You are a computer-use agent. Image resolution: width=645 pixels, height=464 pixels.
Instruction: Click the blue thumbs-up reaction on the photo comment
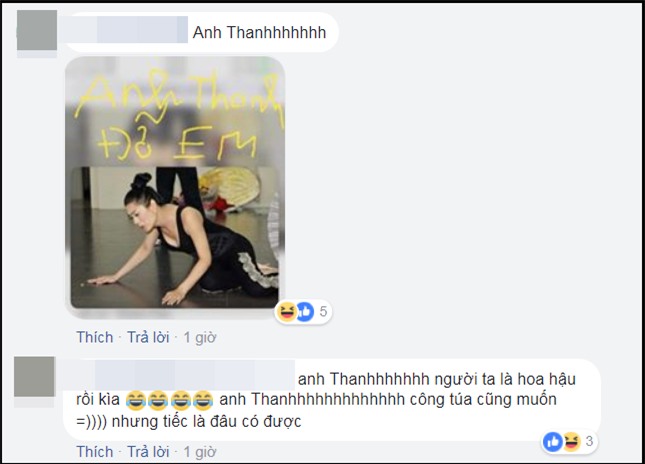[305, 311]
